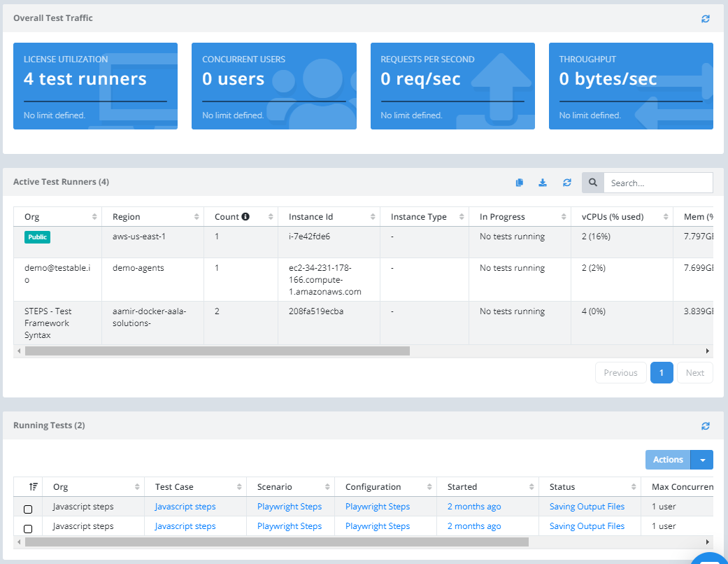This screenshot has width=728, height=564.
Task: Click sort arrows on Status column
Action: (634, 487)
